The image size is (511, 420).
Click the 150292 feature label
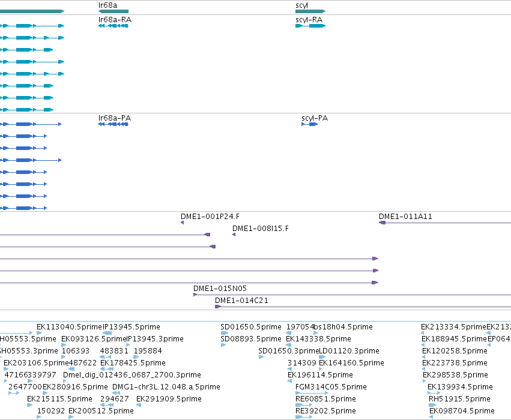pyautogui.click(x=51, y=411)
